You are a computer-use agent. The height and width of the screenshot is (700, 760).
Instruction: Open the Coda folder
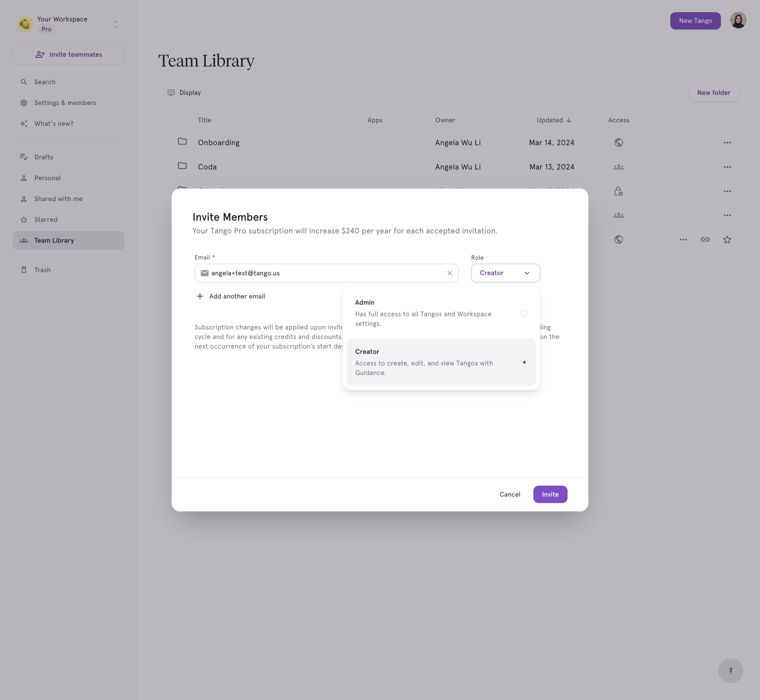(x=207, y=167)
